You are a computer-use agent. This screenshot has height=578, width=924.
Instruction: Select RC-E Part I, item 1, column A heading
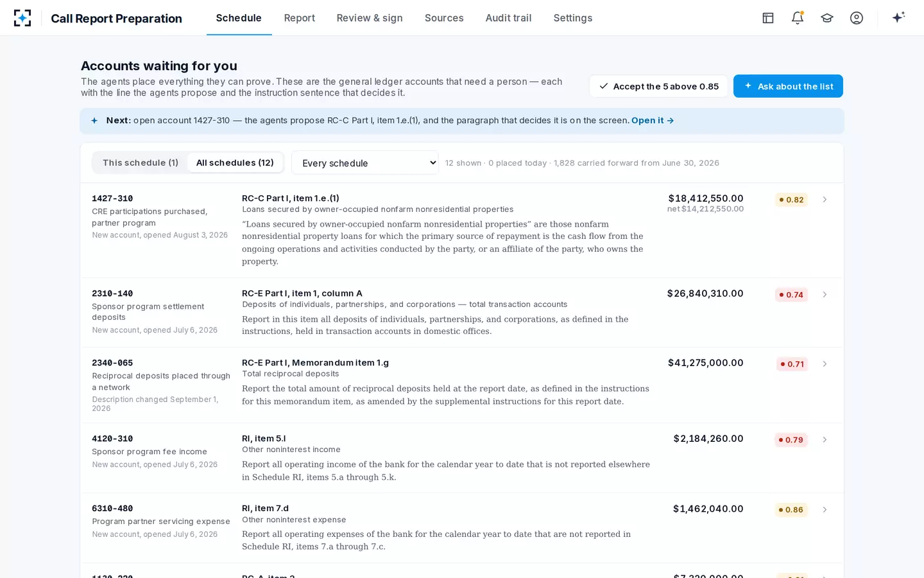pos(302,293)
